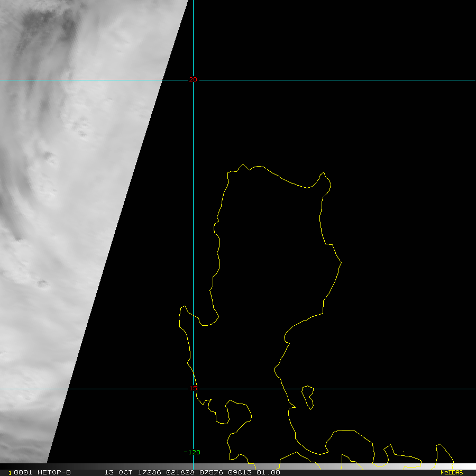Screen dimensions: 476x476
Task: Click the northeast tip of Luzon outline
Action: [324, 179]
